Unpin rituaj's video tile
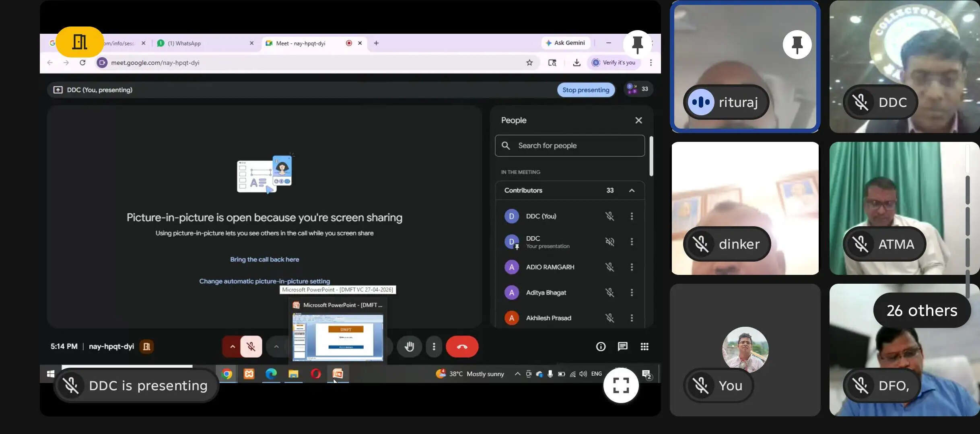This screenshot has height=434, width=980. tap(797, 45)
